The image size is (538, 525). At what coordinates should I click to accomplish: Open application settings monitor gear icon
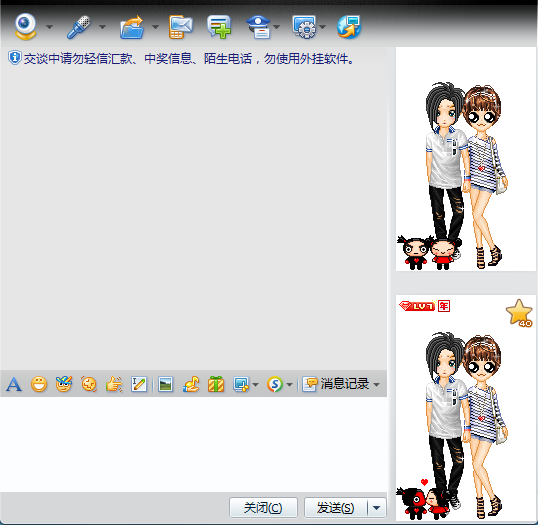(x=304, y=27)
